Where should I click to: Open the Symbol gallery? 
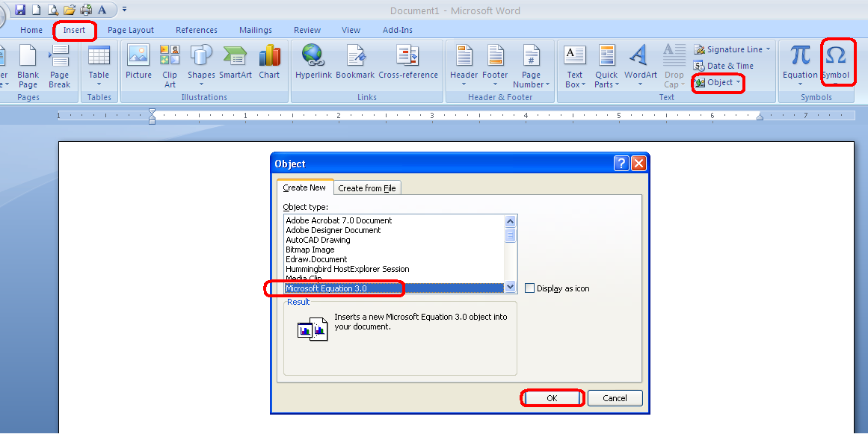[x=836, y=61]
